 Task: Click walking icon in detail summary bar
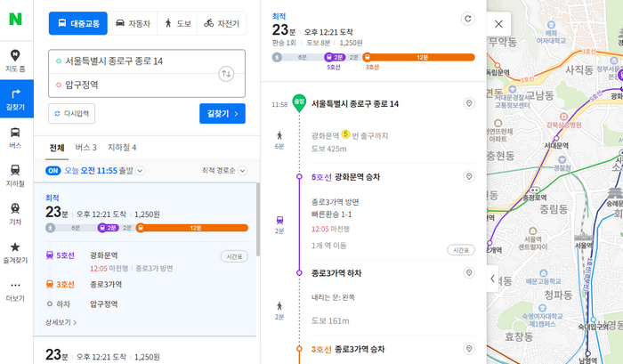pos(277,57)
